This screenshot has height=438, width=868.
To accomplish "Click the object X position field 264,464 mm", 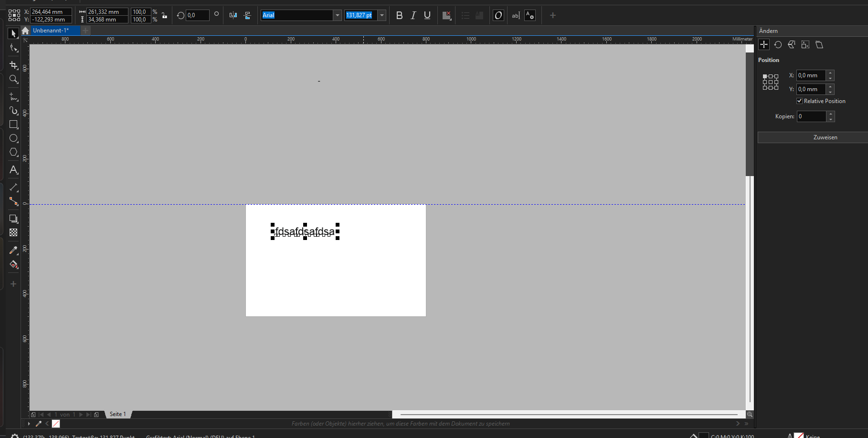I will pos(51,11).
